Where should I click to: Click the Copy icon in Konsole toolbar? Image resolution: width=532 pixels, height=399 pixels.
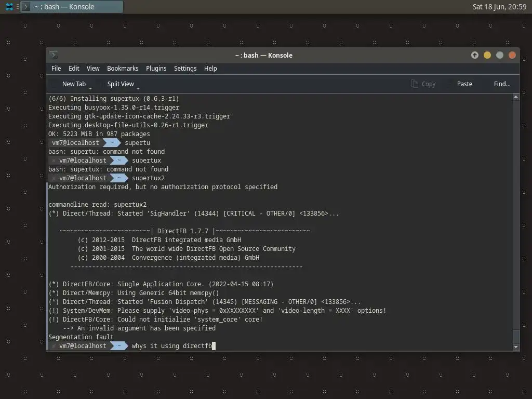click(x=414, y=84)
